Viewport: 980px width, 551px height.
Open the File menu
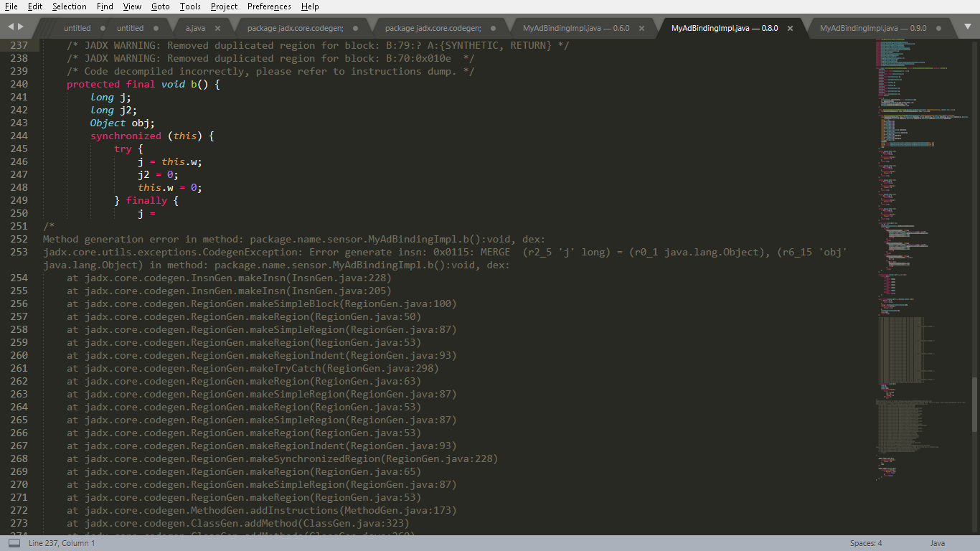tap(11, 6)
